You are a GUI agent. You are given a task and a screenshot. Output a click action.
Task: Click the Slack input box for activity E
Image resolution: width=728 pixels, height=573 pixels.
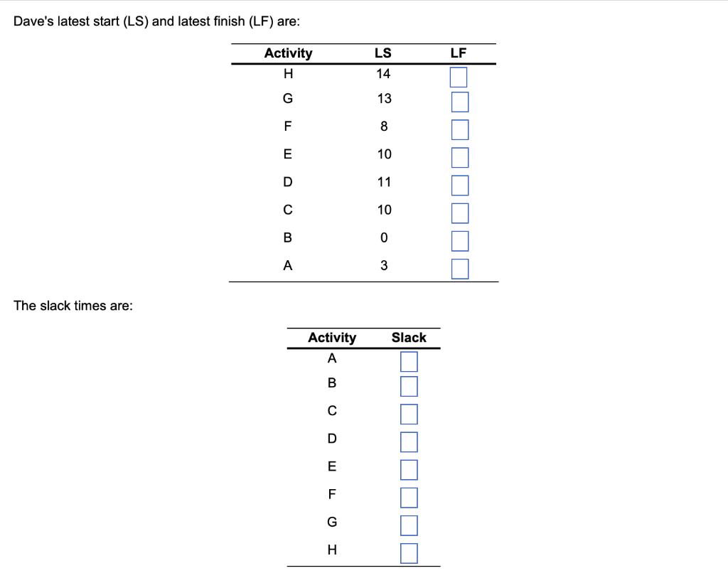409,469
